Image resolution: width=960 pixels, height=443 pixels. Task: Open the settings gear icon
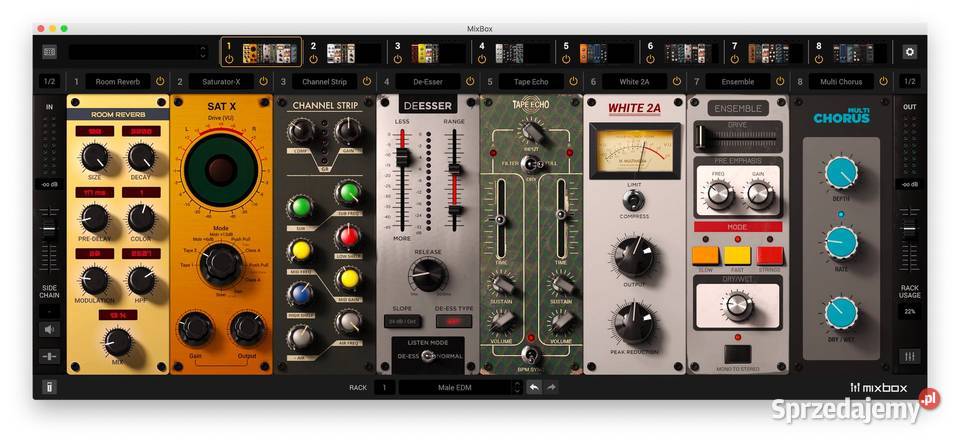909,52
